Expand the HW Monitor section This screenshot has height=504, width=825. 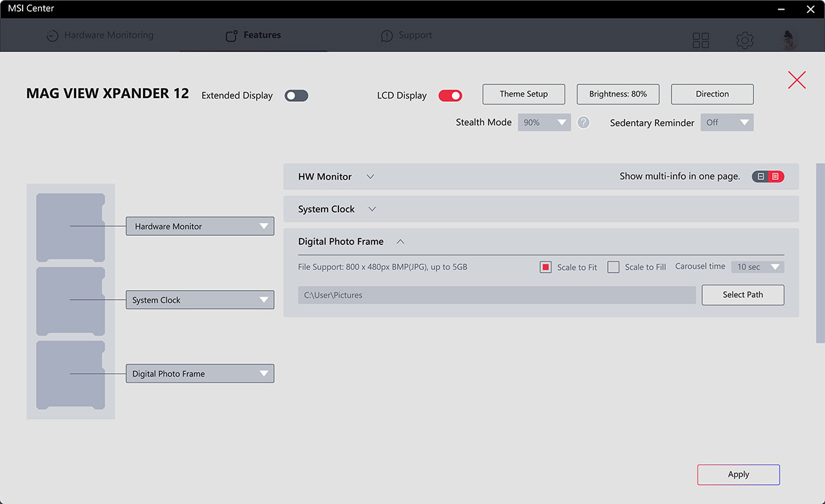(x=371, y=177)
